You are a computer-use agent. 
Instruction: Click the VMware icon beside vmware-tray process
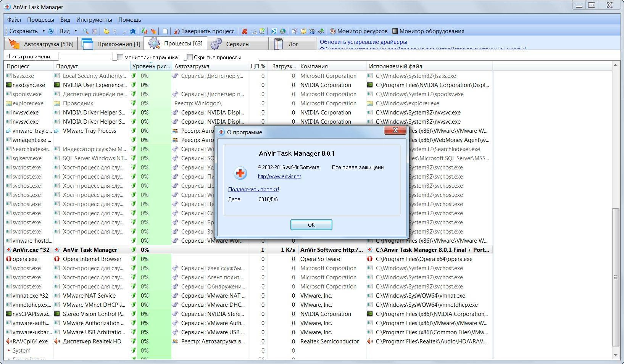pyautogui.click(x=9, y=131)
